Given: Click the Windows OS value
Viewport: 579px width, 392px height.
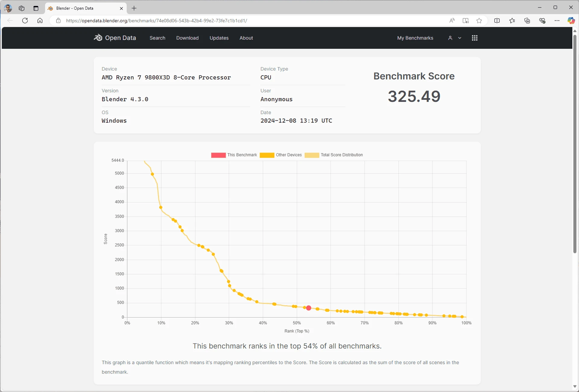Looking at the screenshot, I should (114, 121).
